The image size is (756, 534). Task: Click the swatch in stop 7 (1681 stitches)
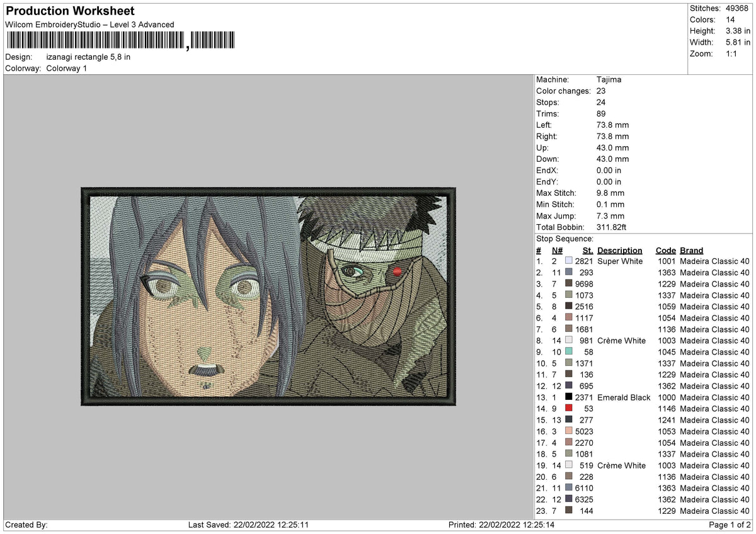coord(569,329)
